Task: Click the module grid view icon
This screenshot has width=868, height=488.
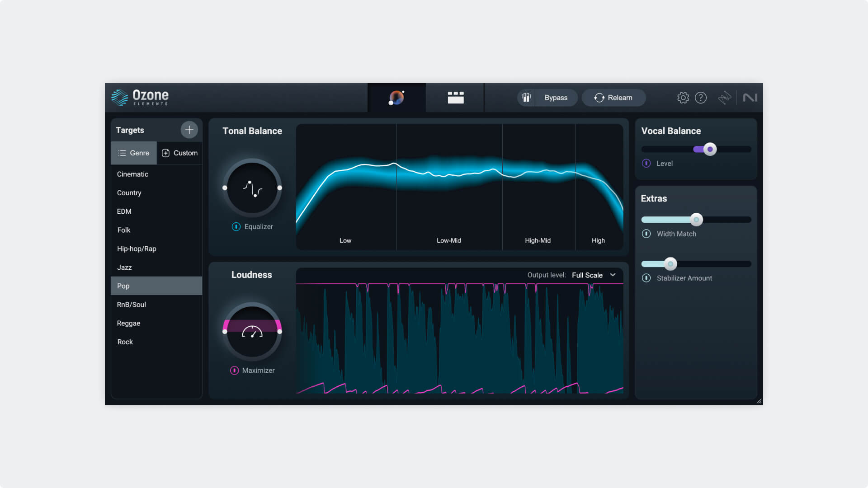Action: [455, 97]
